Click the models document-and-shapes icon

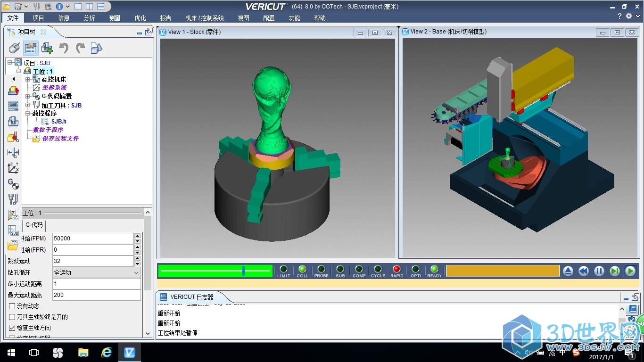[x=97, y=48]
